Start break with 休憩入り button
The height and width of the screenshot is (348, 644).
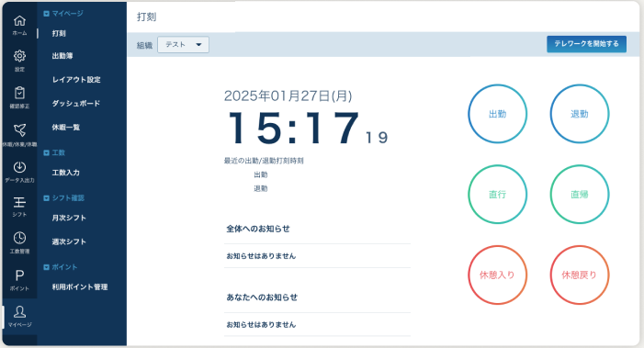497,275
